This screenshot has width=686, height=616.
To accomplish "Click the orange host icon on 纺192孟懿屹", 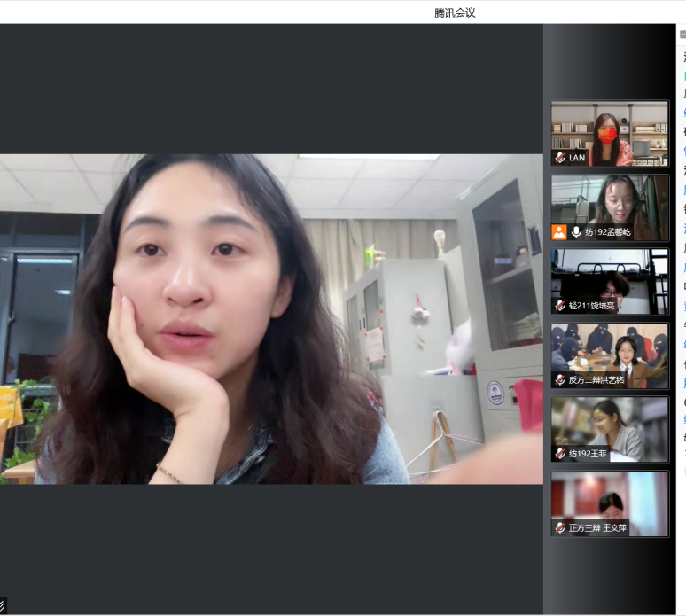I will tap(559, 232).
